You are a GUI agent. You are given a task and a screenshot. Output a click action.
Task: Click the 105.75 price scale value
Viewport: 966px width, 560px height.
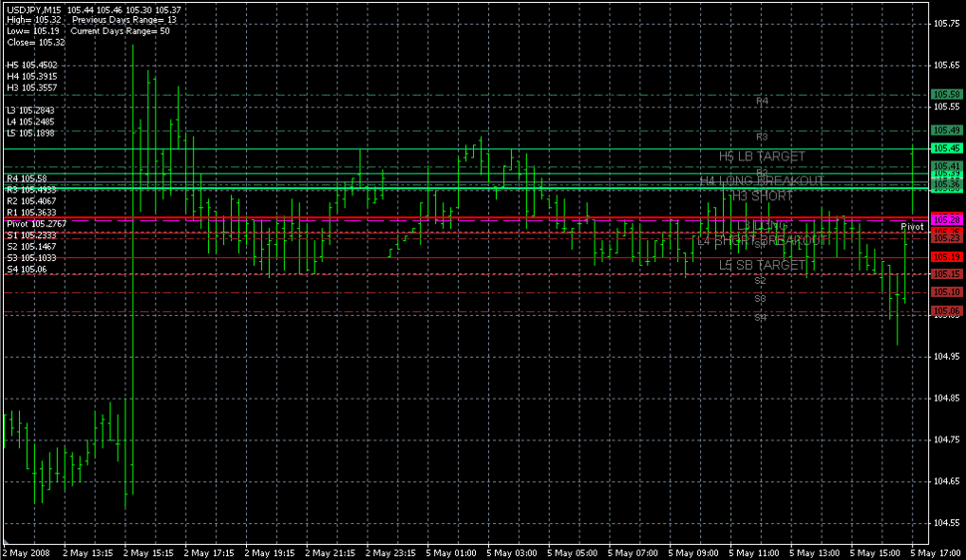pyautogui.click(x=945, y=24)
